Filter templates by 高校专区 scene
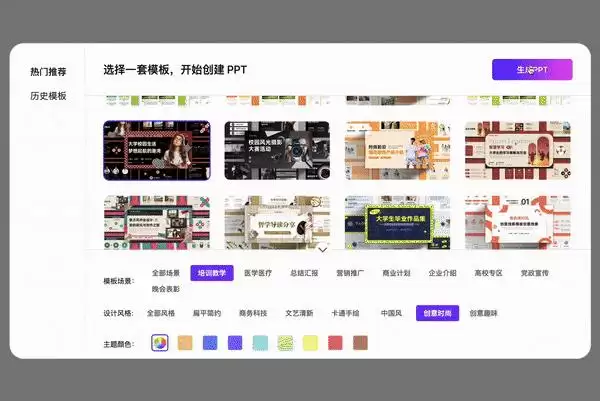 tap(488, 273)
